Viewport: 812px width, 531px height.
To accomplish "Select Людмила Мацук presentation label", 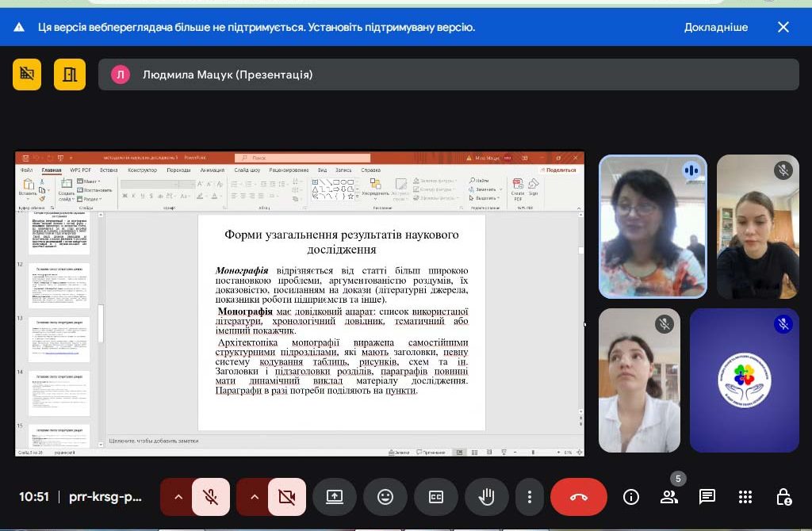I will tap(227, 74).
